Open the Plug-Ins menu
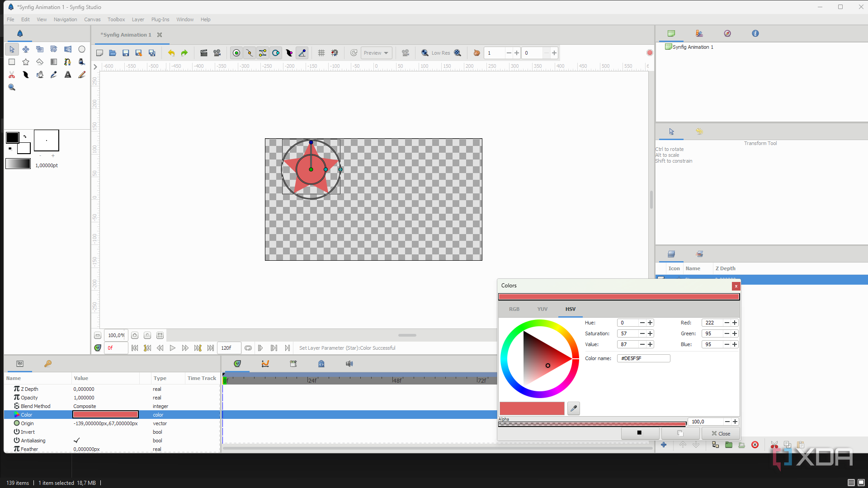This screenshot has height=488, width=868. click(x=160, y=19)
